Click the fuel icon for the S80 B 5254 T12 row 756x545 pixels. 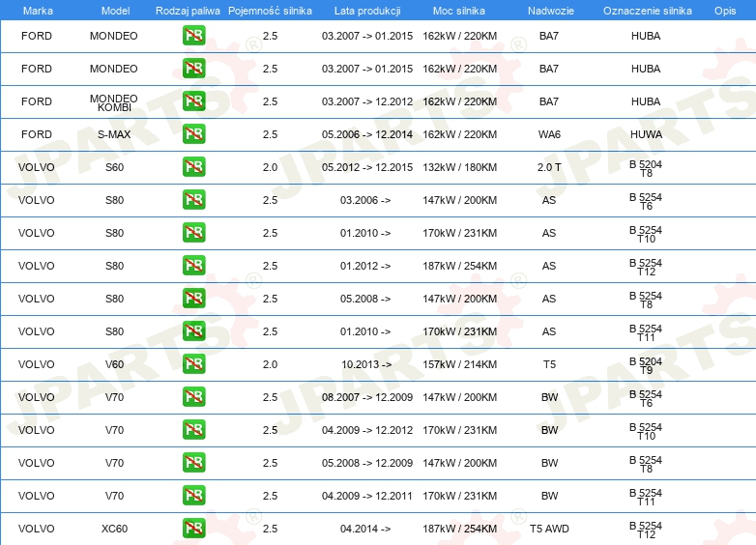(x=193, y=266)
